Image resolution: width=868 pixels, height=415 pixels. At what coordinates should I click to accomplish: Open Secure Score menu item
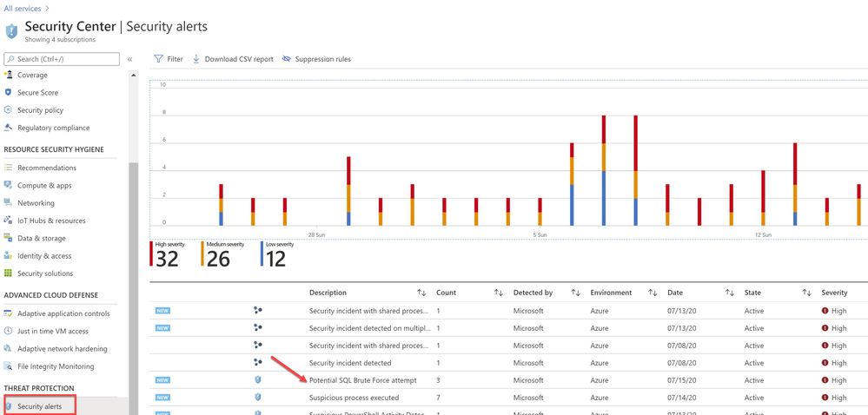coord(37,92)
